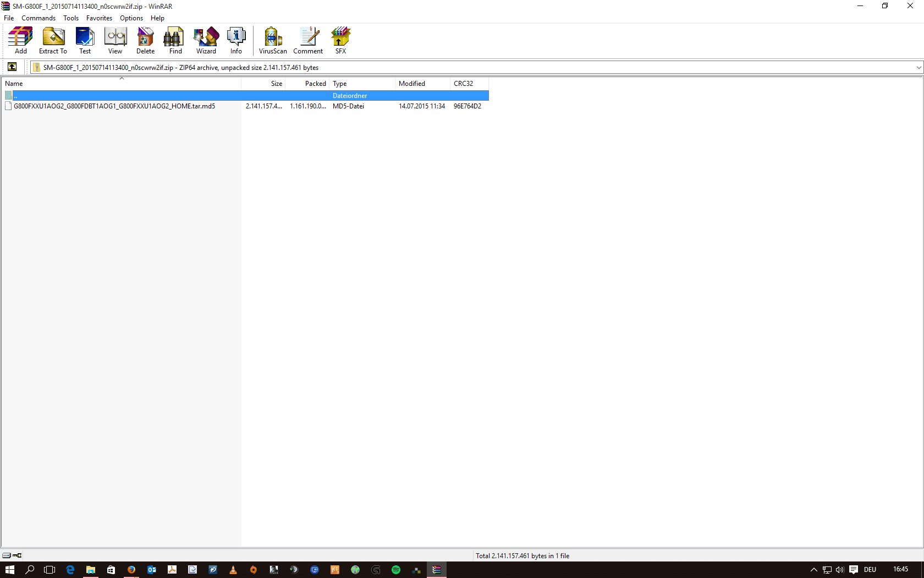Open the View file tool

click(x=115, y=41)
